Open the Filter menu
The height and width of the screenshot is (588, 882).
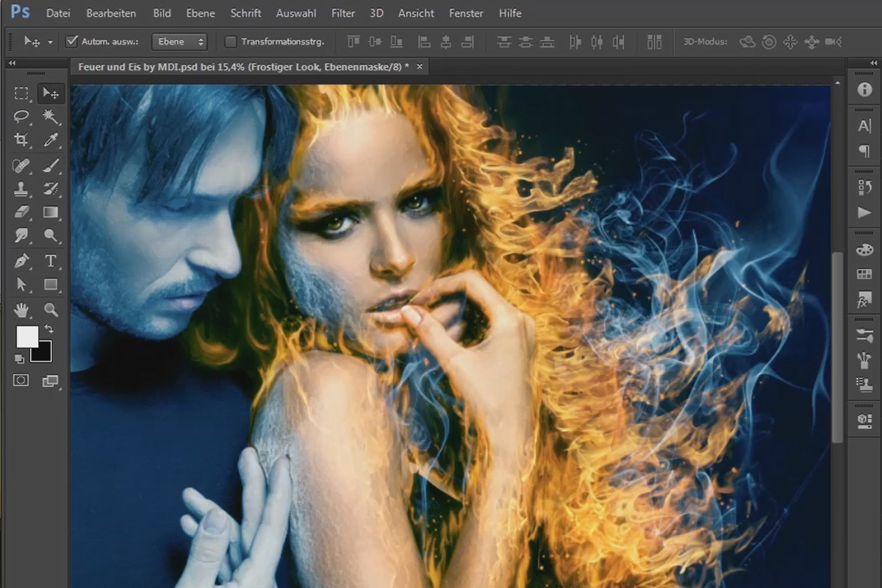click(343, 13)
